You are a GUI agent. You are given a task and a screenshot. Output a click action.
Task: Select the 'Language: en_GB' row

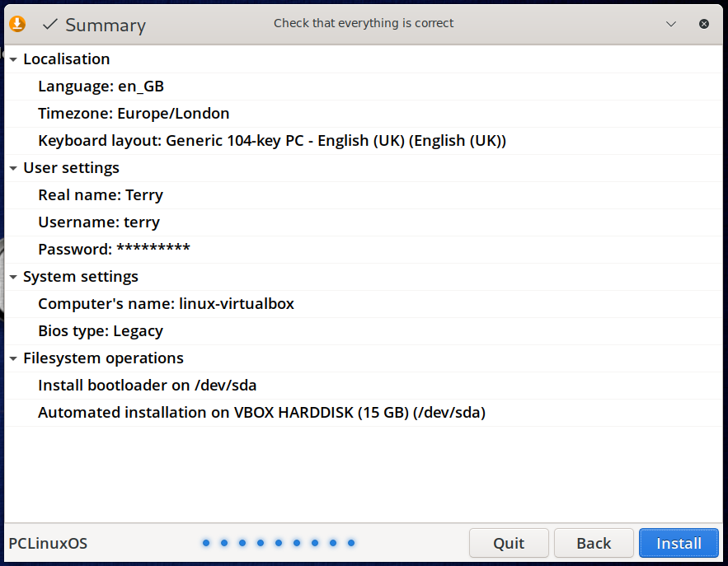point(364,87)
